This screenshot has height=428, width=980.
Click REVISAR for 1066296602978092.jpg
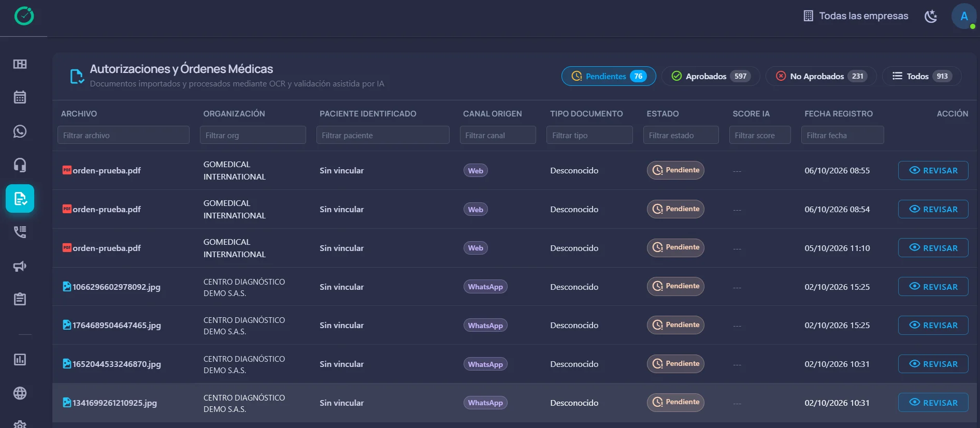coord(933,287)
